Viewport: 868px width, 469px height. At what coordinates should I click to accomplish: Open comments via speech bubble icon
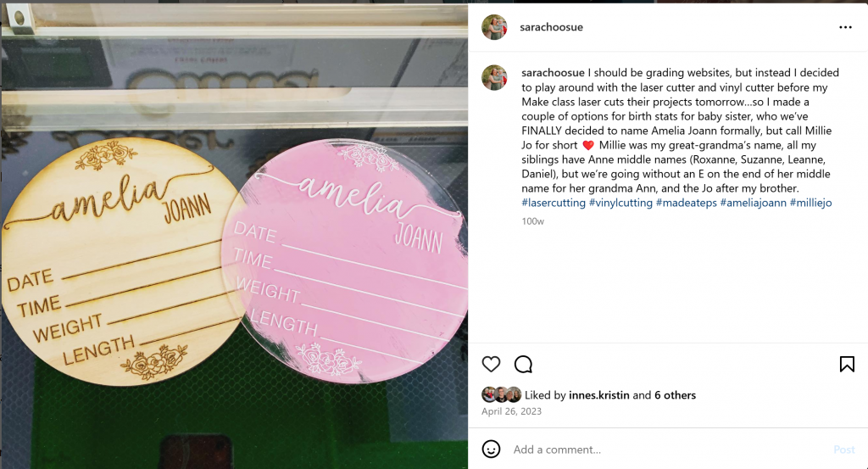click(523, 365)
